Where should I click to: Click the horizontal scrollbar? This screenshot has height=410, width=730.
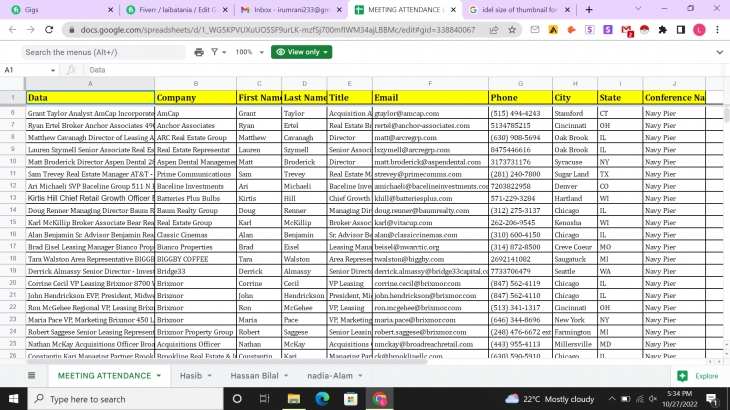pyautogui.click(x=227, y=362)
